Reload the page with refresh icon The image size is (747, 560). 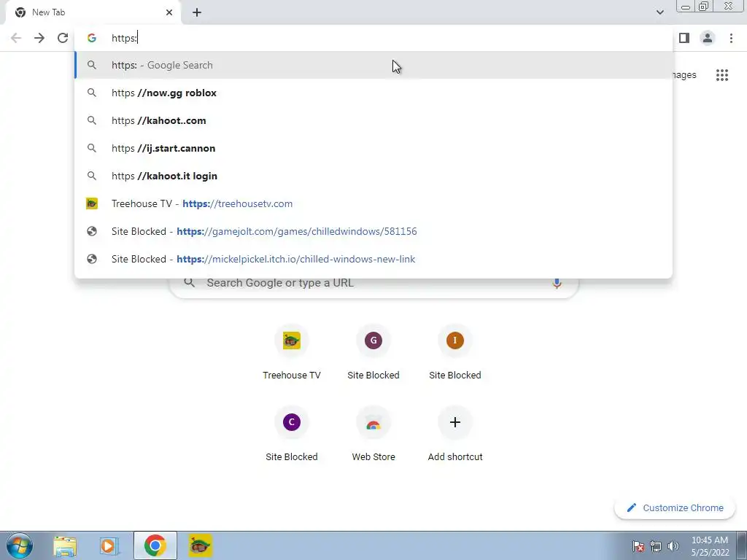click(63, 38)
